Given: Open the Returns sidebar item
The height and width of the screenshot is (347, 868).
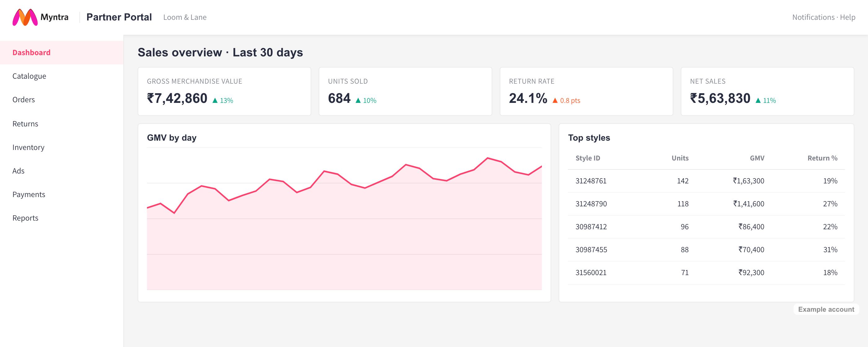Looking at the screenshot, I should [62, 124].
